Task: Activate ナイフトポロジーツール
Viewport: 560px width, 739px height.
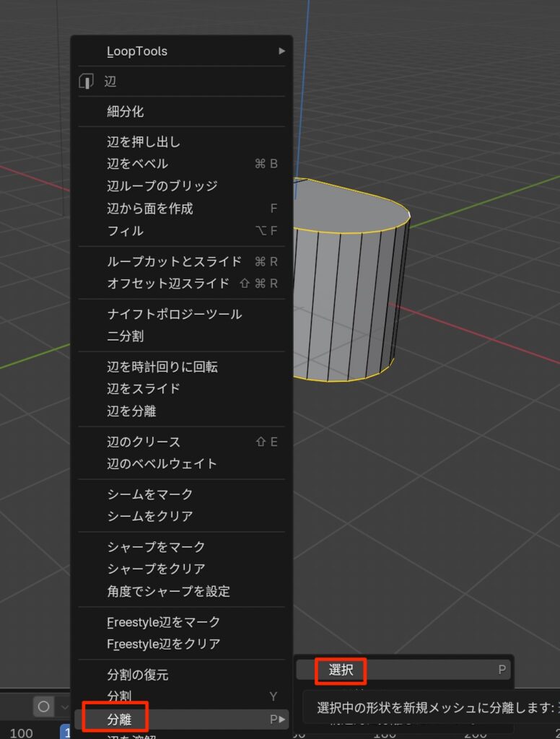Action: click(x=174, y=314)
